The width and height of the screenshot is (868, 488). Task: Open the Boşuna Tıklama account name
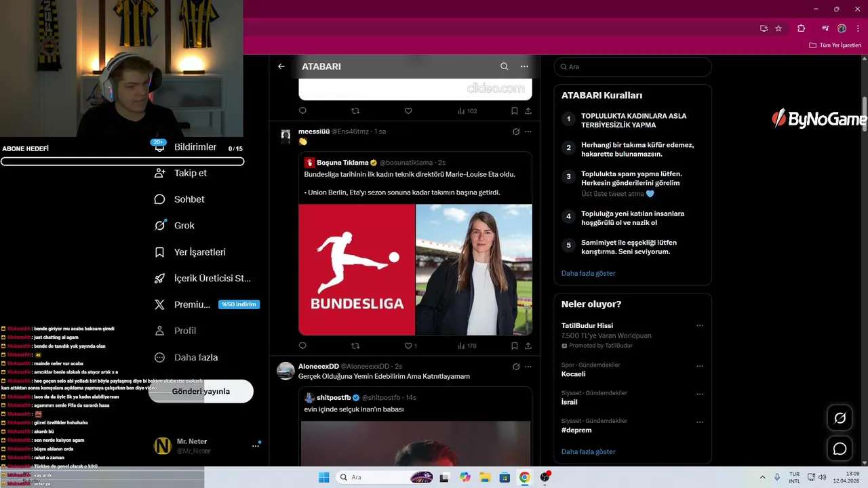[x=342, y=163]
